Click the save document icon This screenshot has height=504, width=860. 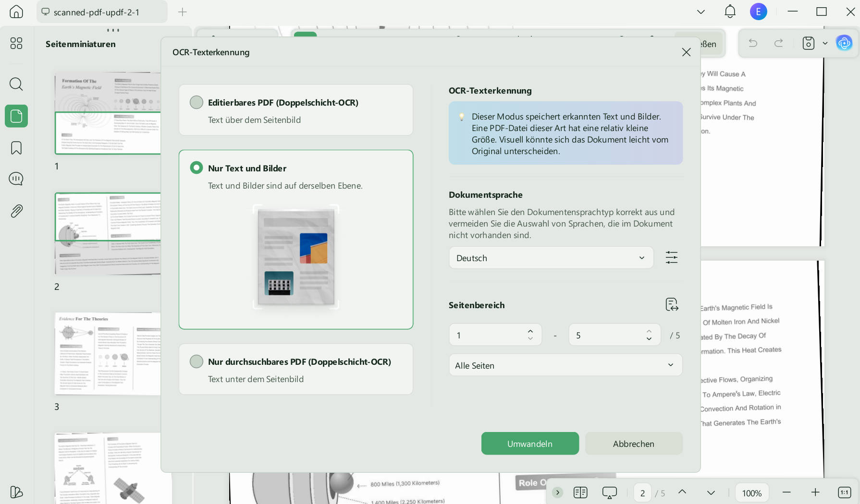tap(809, 43)
